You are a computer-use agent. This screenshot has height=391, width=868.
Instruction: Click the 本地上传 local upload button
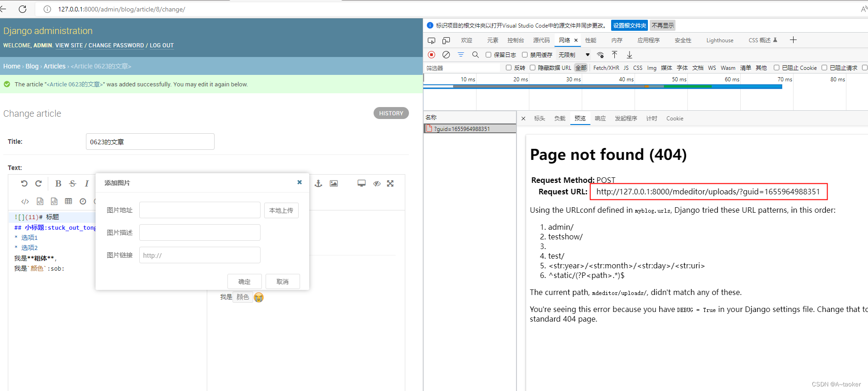[x=281, y=210]
